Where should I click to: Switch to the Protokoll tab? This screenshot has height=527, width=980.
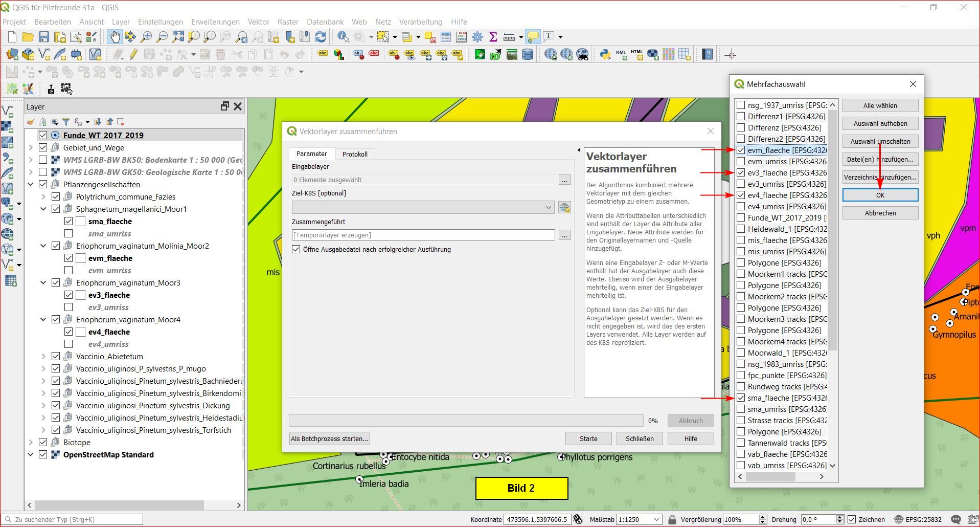click(x=355, y=154)
